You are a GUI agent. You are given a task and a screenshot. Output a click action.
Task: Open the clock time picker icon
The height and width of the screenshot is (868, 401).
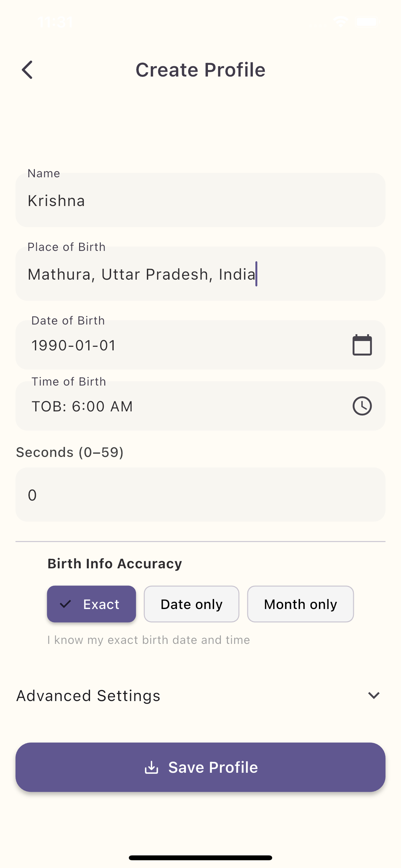[x=362, y=406]
